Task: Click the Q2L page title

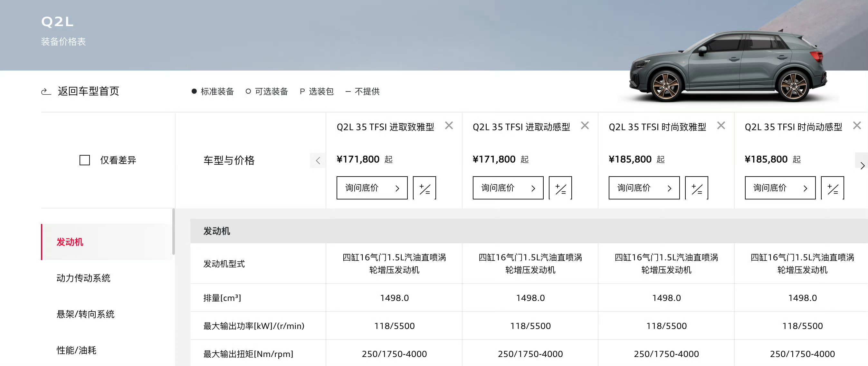Action: 57,22
